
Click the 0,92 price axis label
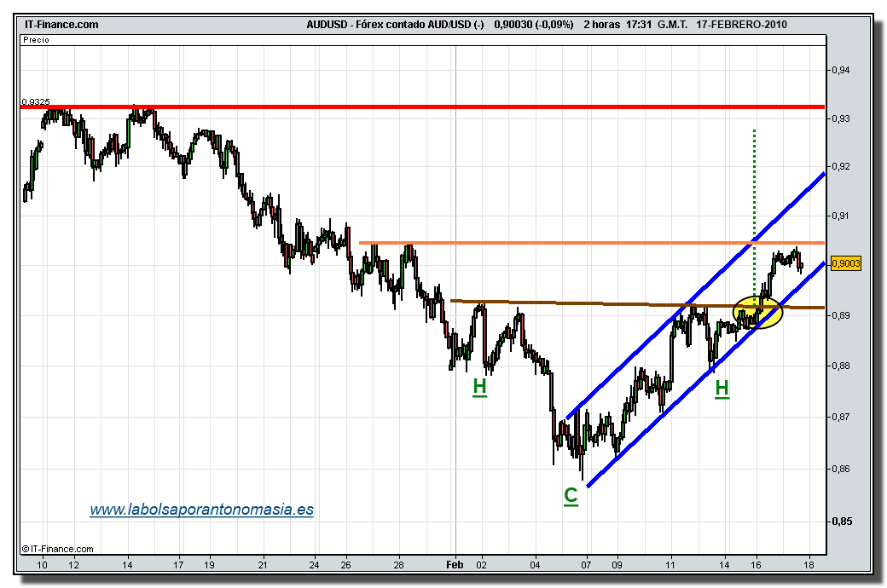[x=840, y=166]
